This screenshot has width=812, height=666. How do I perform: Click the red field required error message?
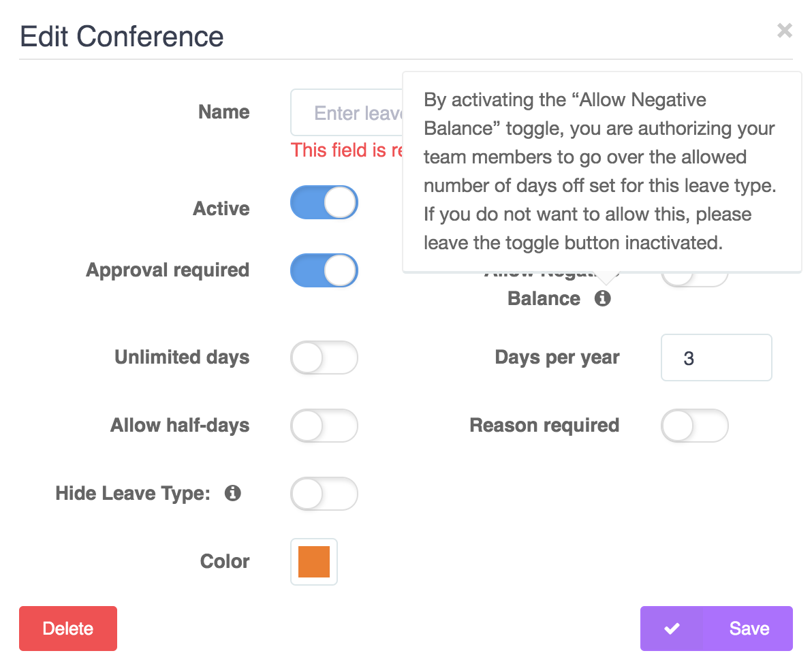pos(347,150)
